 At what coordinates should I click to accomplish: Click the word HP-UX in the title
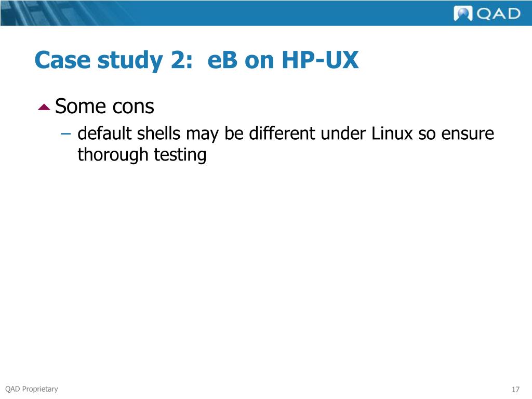tap(320, 60)
